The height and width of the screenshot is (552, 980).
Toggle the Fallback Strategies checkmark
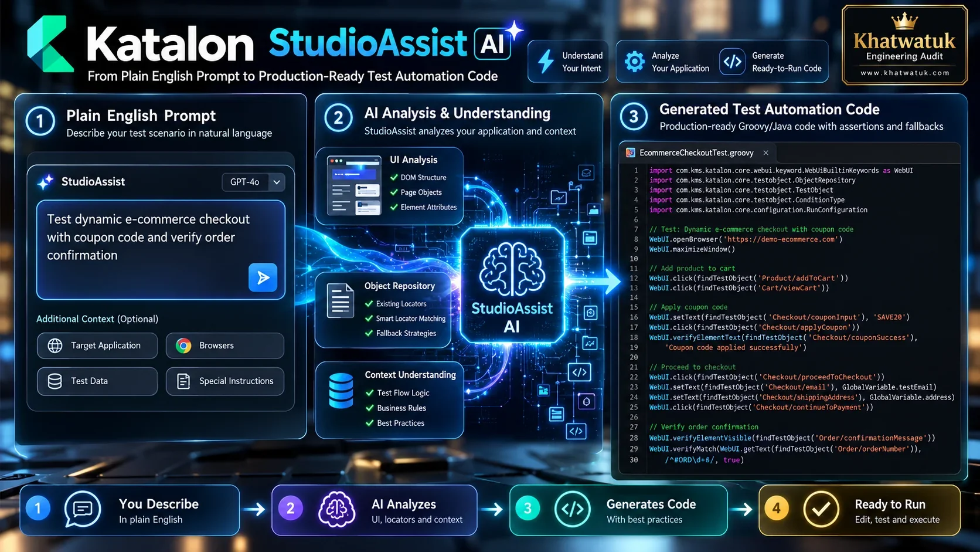point(369,333)
